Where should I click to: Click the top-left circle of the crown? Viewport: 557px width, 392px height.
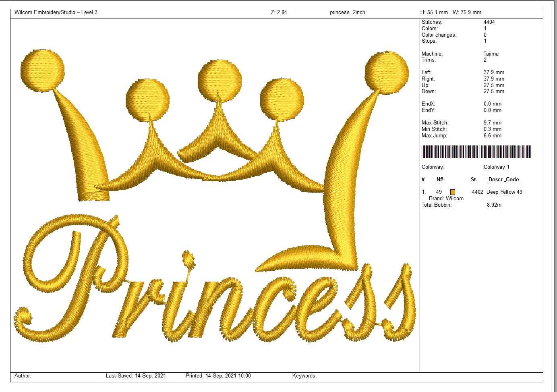42,70
